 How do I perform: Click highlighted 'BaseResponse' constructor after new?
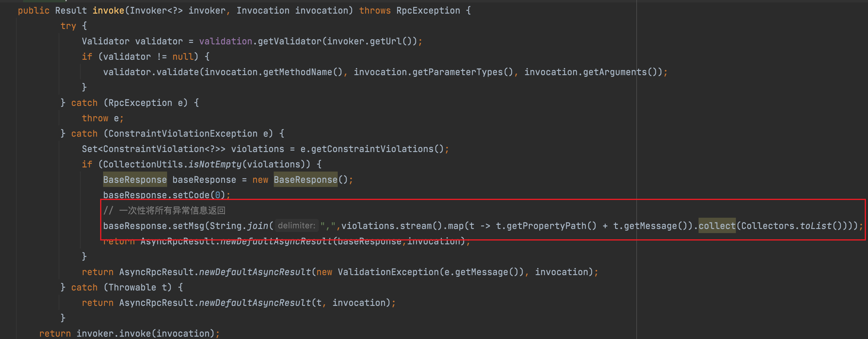[x=306, y=180]
